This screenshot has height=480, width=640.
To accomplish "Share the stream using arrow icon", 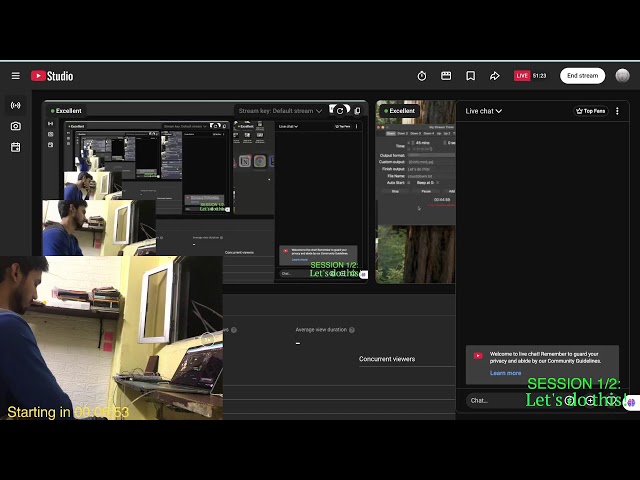I will (495, 76).
